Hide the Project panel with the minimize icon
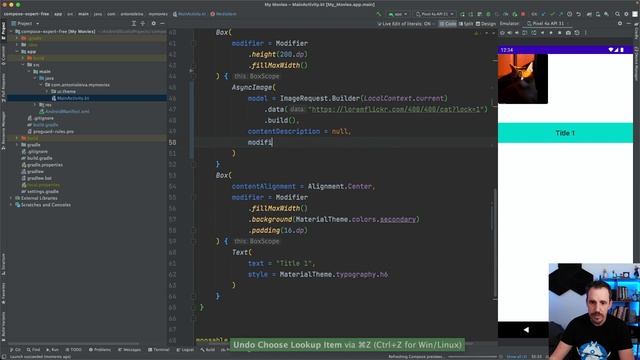 coord(162,24)
